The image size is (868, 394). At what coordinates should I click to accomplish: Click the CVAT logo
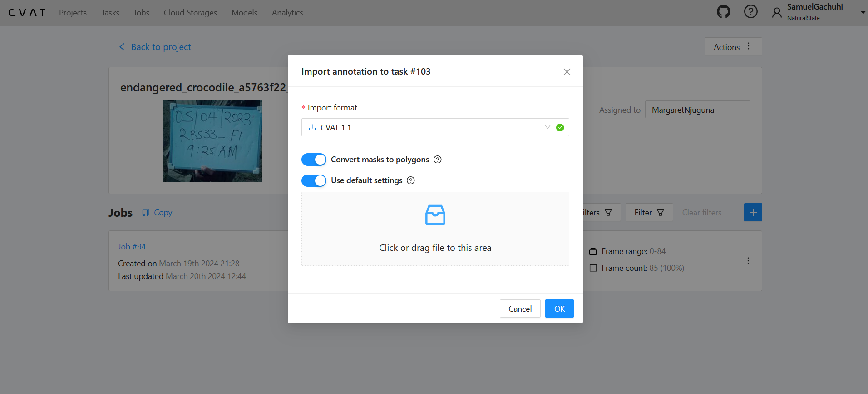click(x=27, y=13)
